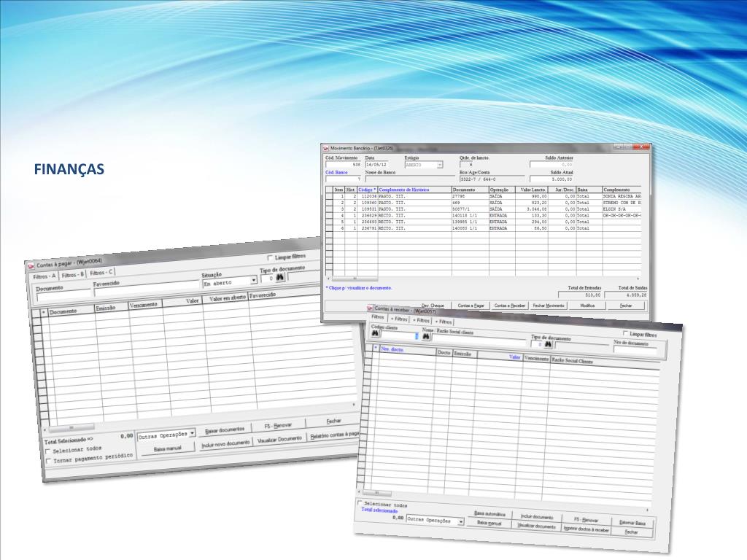
Task: Click Visualizar Documento in Contas à pagar
Action: [x=279, y=438]
